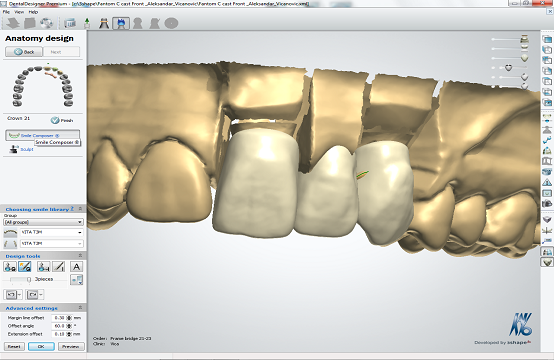This screenshot has height=360, width=554.
Task: Click first view cube icon in right sidebar
Action: pos(547,39)
